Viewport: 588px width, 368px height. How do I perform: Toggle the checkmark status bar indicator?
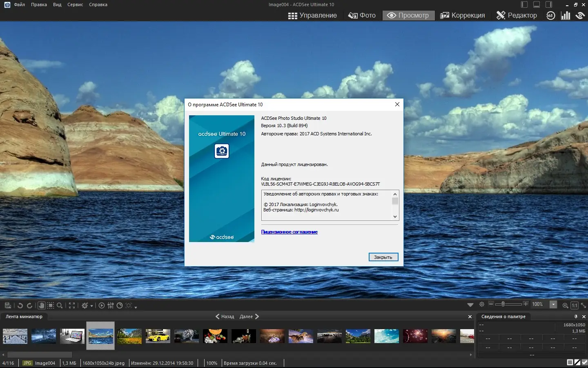(x=585, y=362)
